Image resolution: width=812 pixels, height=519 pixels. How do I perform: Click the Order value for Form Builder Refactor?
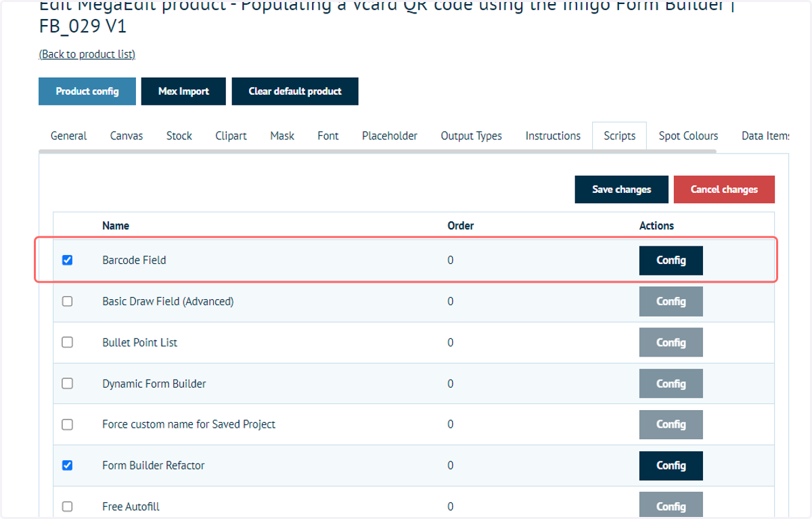[x=451, y=466]
